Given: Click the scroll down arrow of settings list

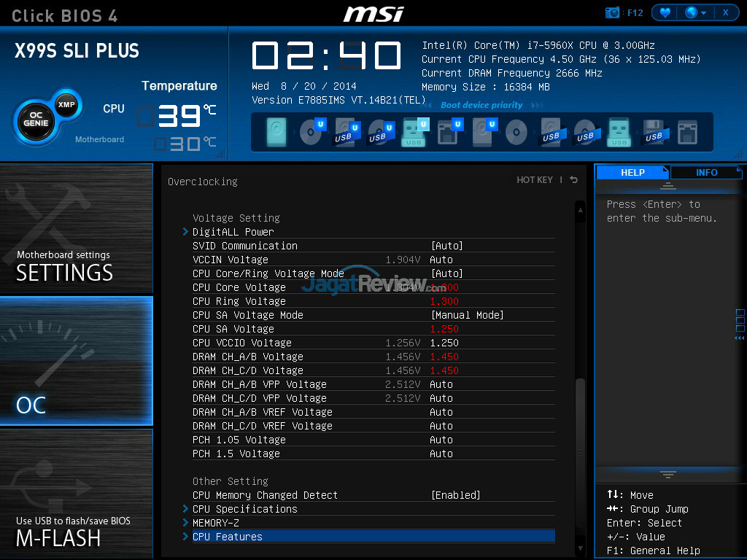Looking at the screenshot, I should [x=580, y=548].
